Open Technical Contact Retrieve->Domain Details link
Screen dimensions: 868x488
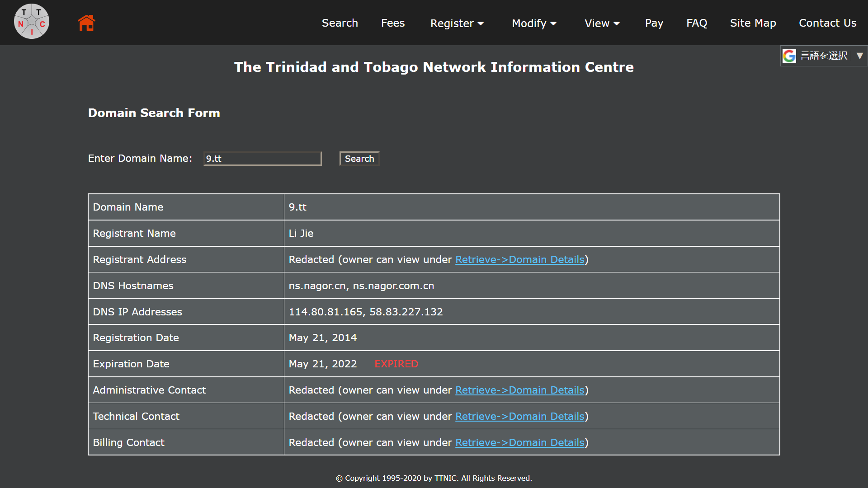519,417
